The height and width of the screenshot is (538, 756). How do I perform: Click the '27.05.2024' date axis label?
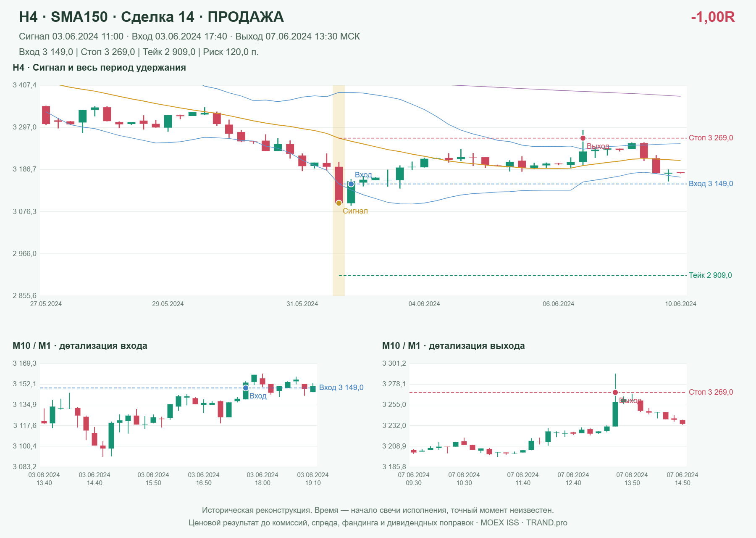[46, 304]
